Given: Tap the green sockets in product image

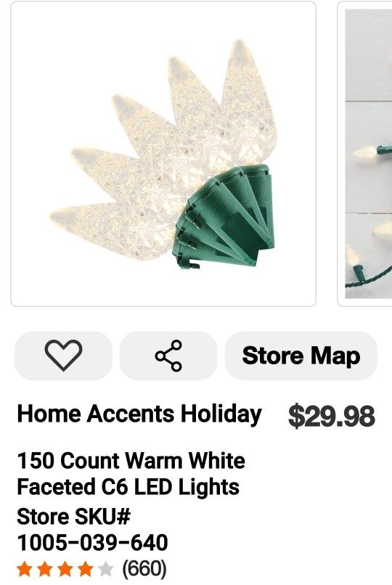Looking at the screenshot, I should click(224, 216).
